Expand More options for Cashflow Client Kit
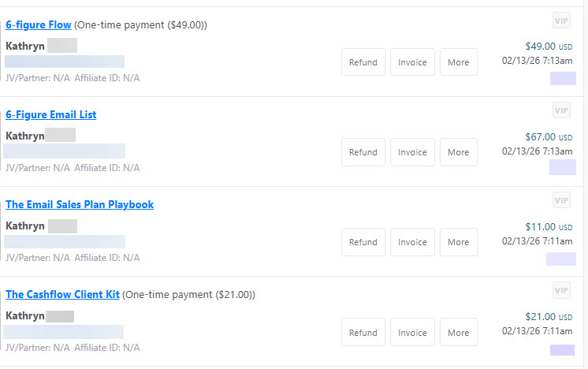Screen dimensions: 588x369 458,333
